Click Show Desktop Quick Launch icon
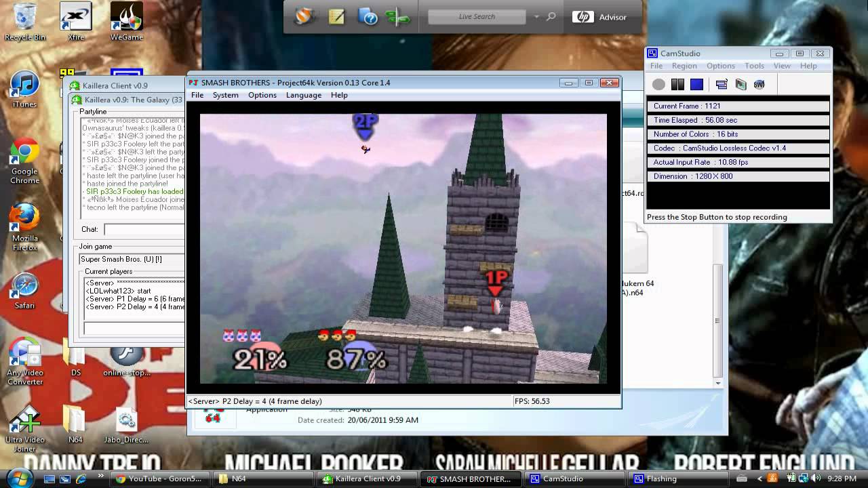Image resolution: width=868 pixels, height=488 pixels. pos(50,479)
